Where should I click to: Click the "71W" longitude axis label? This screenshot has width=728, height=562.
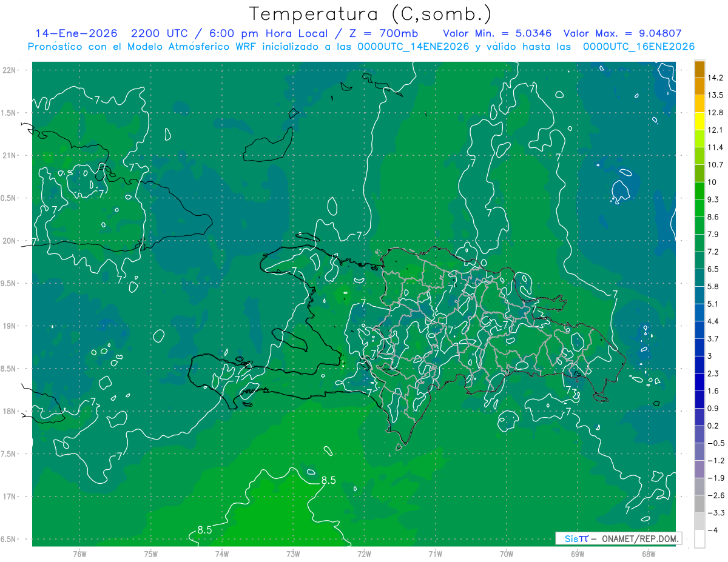(435, 554)
